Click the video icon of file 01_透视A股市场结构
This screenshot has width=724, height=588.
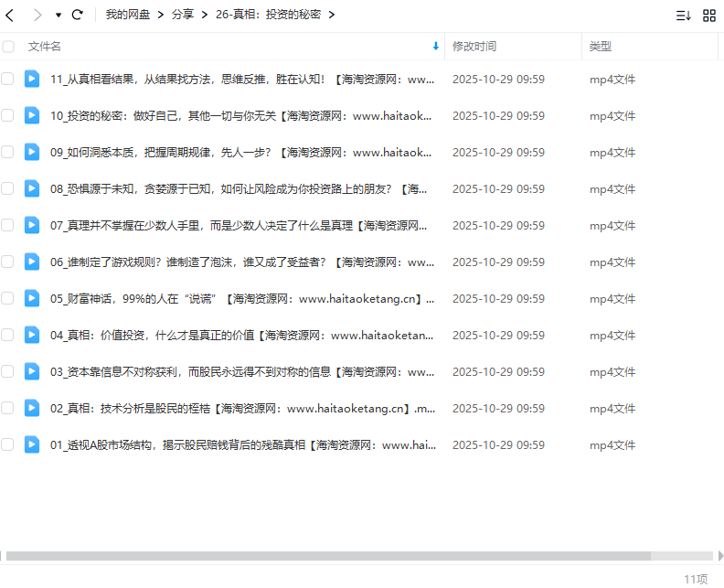pos(32,444)
